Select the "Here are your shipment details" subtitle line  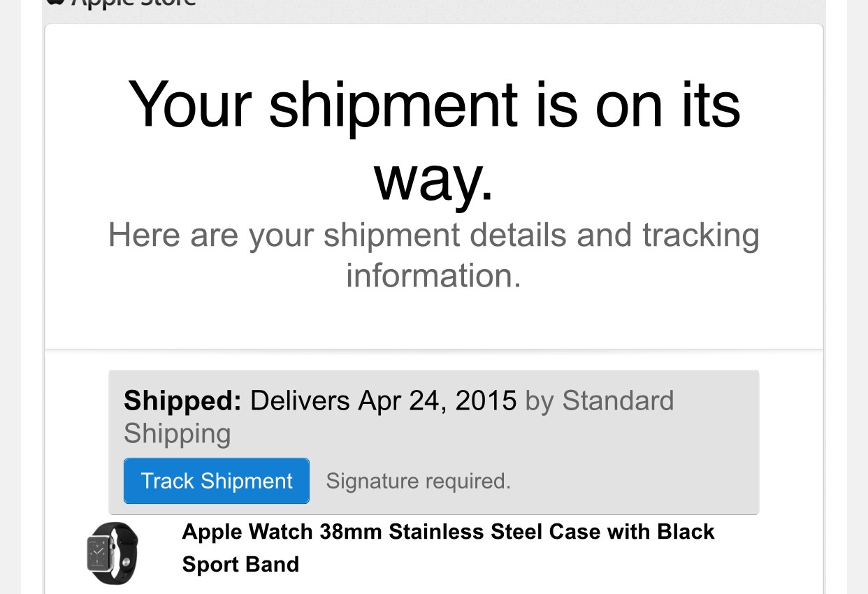434,236
